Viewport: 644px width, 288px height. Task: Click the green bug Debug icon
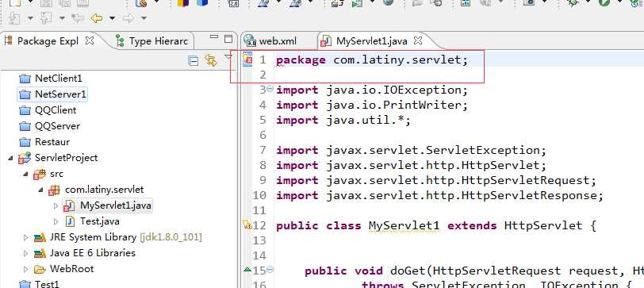[573, 2]
